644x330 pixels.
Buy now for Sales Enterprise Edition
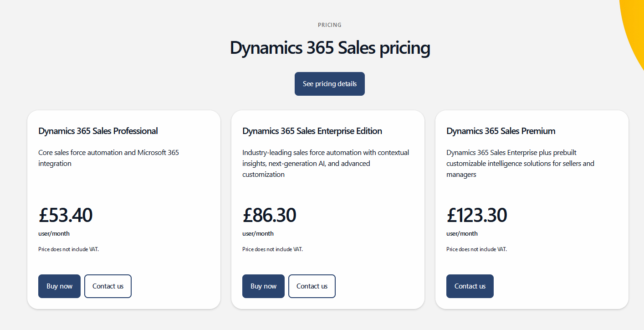click(263, 286)
